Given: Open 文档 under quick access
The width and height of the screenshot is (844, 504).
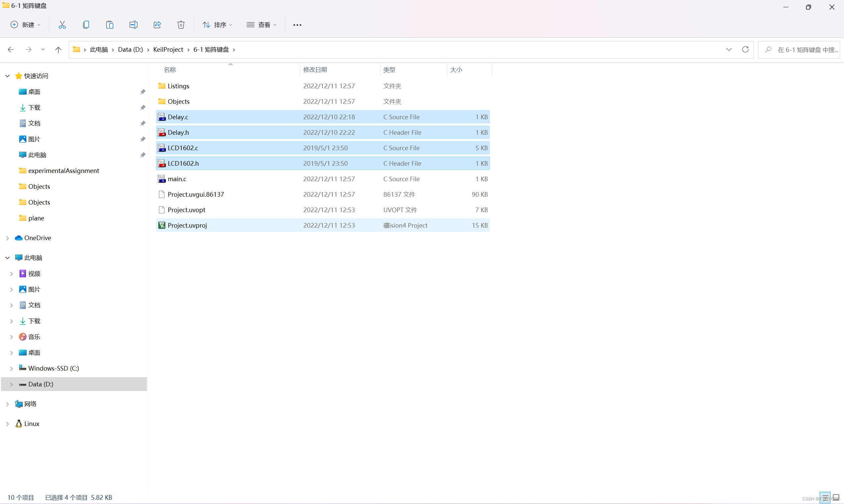Looking at the screenshot, I should click(x=34, y=123).
